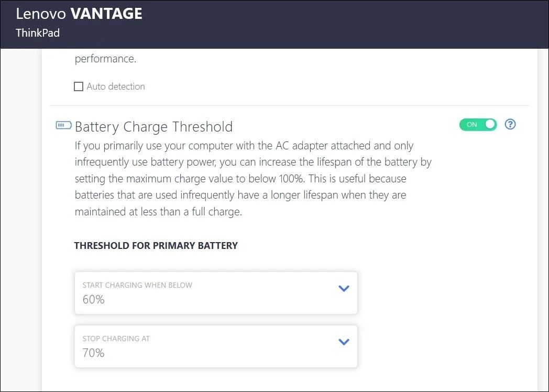Click the circled question mark for threshold info

(x=510, y=124)
